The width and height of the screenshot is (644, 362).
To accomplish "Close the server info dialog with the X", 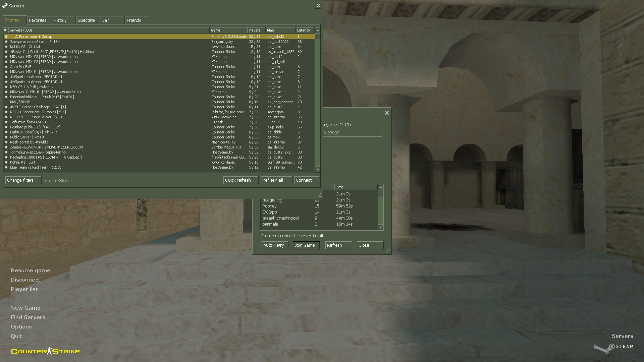I will pos(387,113).
